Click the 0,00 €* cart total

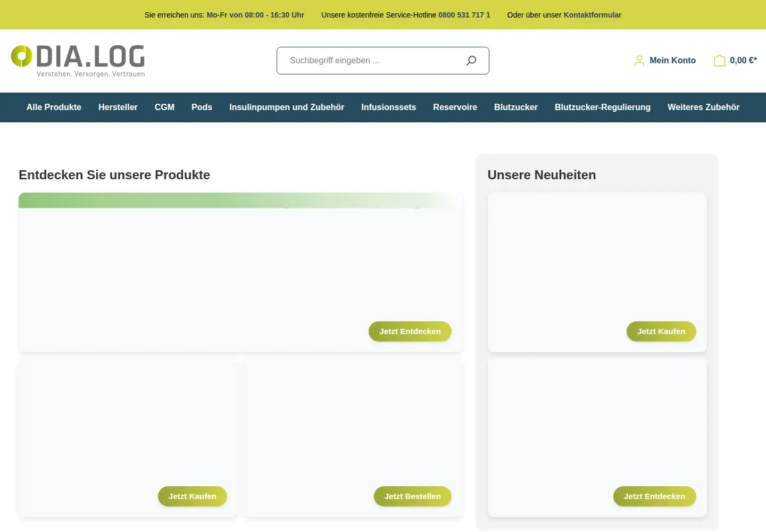(x=743, y=61)
